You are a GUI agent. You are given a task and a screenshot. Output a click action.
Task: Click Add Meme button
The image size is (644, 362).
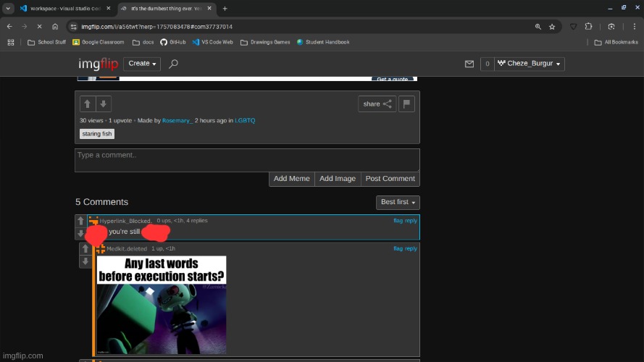(x=292, y=179)
